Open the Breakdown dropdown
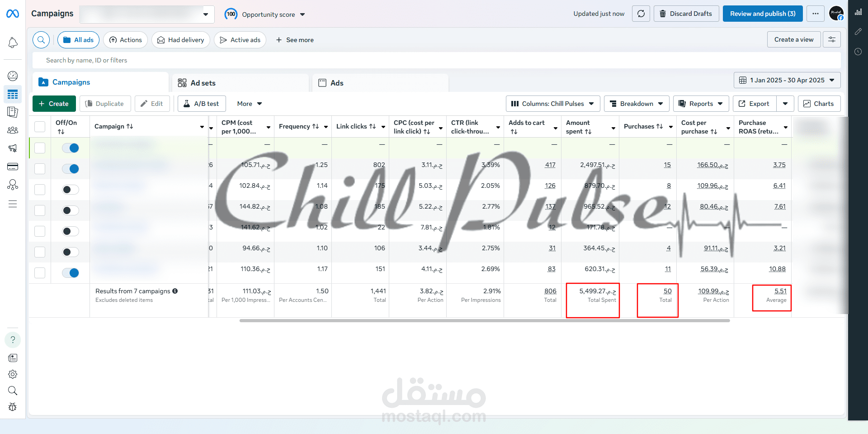868x434 pixels. tap(637, 104)
